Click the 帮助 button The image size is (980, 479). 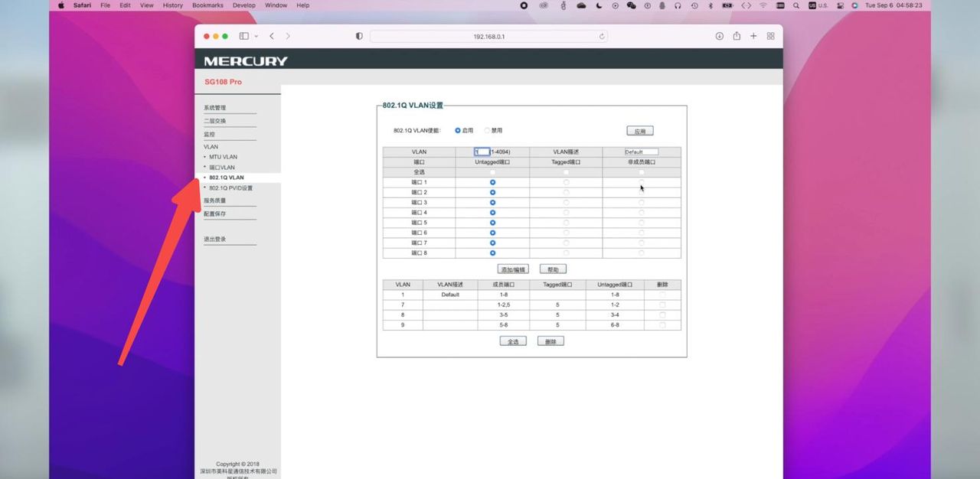point(553,269)
